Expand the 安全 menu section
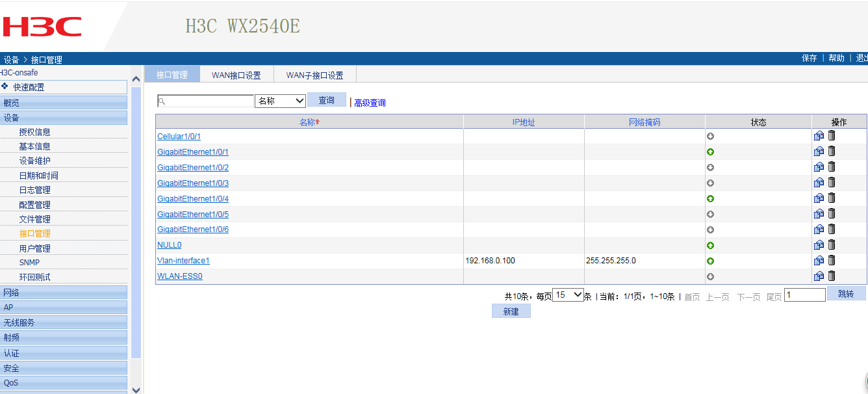The height and width of the screenshot is (394, 868). (x=64, y=368)
